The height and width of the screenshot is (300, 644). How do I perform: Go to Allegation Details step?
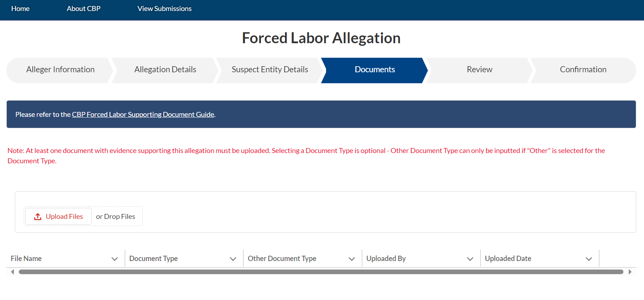[165, 70]
